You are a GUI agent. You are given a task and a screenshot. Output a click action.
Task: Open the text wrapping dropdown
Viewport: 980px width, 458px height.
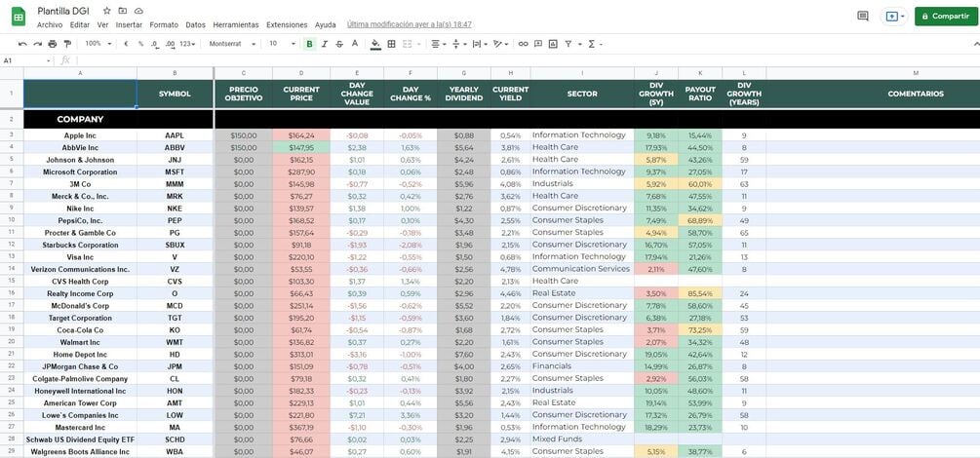click(x=480, y=44)
